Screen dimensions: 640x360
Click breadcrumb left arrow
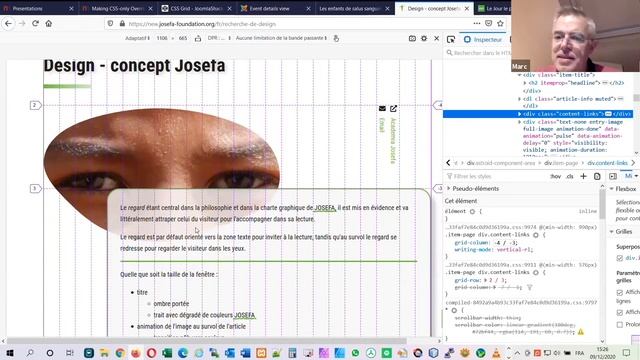[448, 163]
